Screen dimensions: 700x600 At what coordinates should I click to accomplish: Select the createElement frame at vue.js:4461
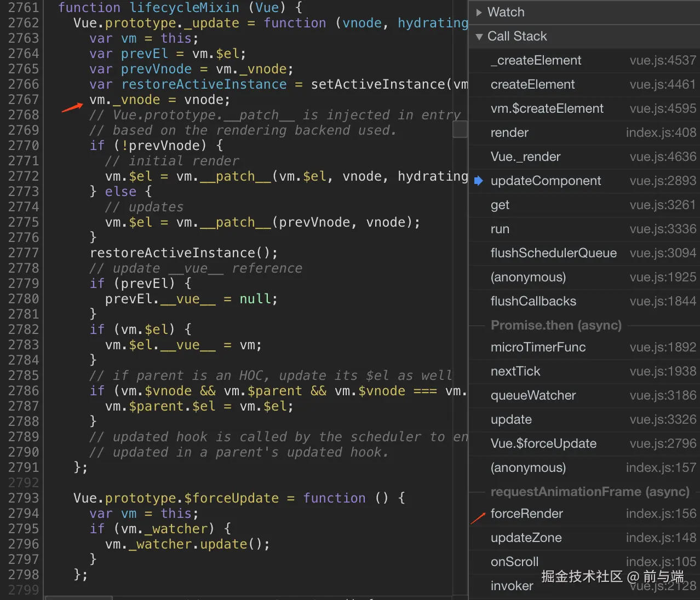point(584,84)
